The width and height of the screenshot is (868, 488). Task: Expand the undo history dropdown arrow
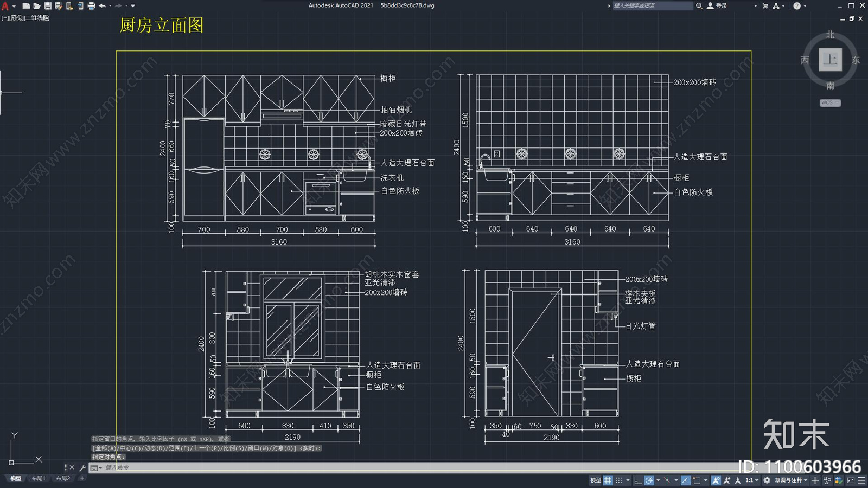[110, 6]
